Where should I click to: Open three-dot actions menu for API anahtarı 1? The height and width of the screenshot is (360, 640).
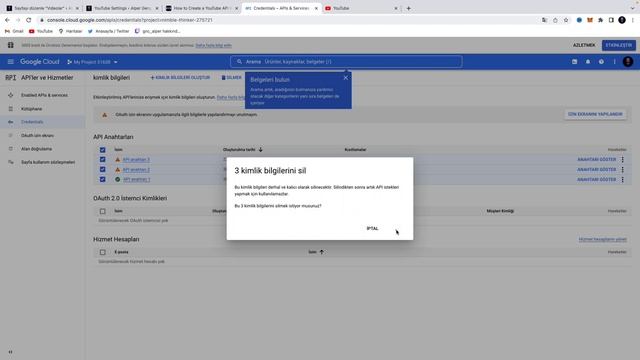pyautogui.click(x=622, y=179)
